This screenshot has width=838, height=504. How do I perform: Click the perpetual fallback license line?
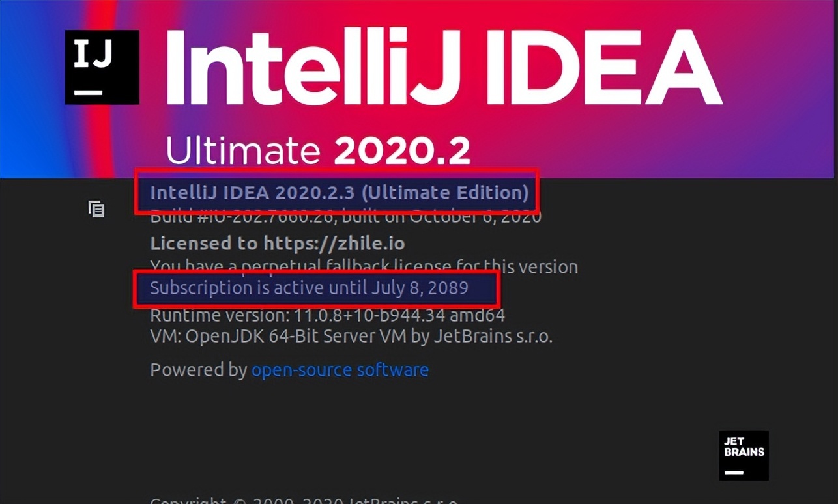[364, 266]
